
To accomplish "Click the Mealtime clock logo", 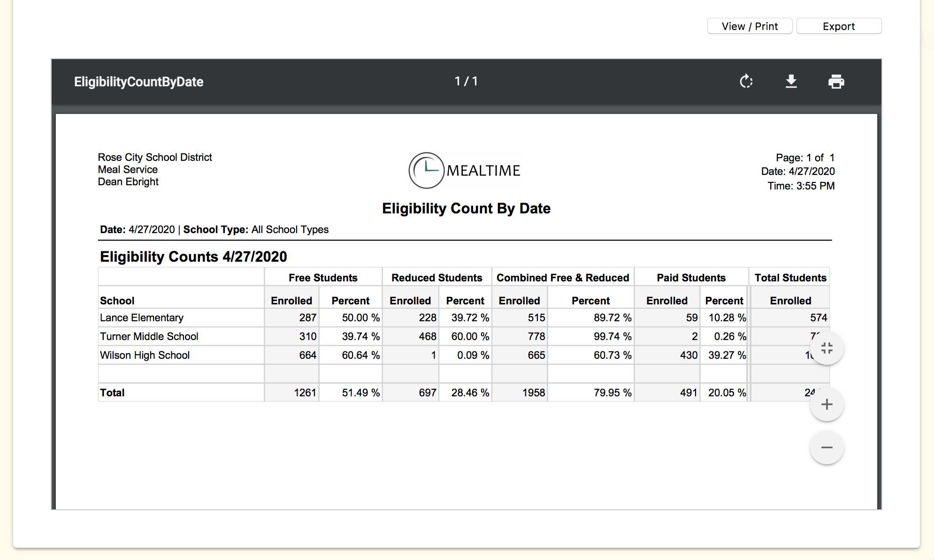I will [426, 170].
